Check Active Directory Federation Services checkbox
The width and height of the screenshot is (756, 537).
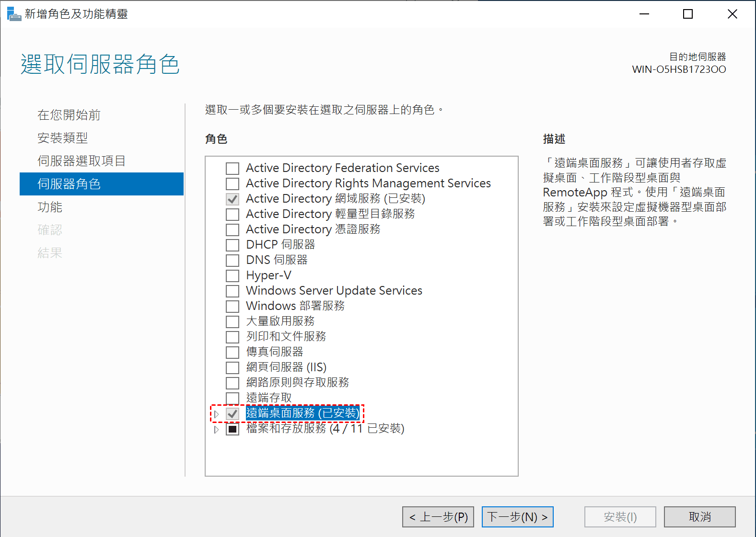[233, 169]
